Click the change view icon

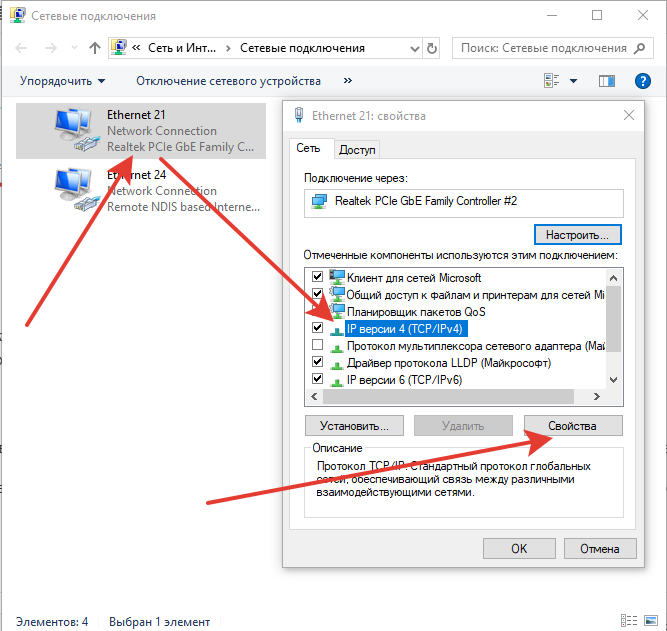pos(551,80)
